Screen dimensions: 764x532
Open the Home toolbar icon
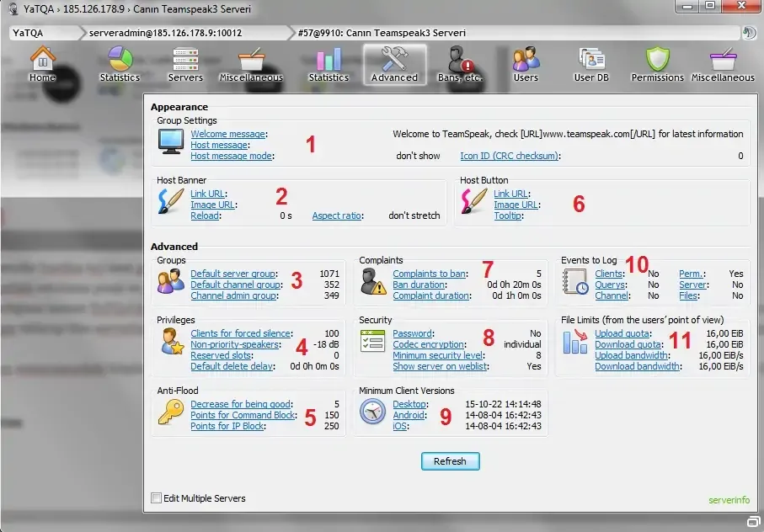42,63
